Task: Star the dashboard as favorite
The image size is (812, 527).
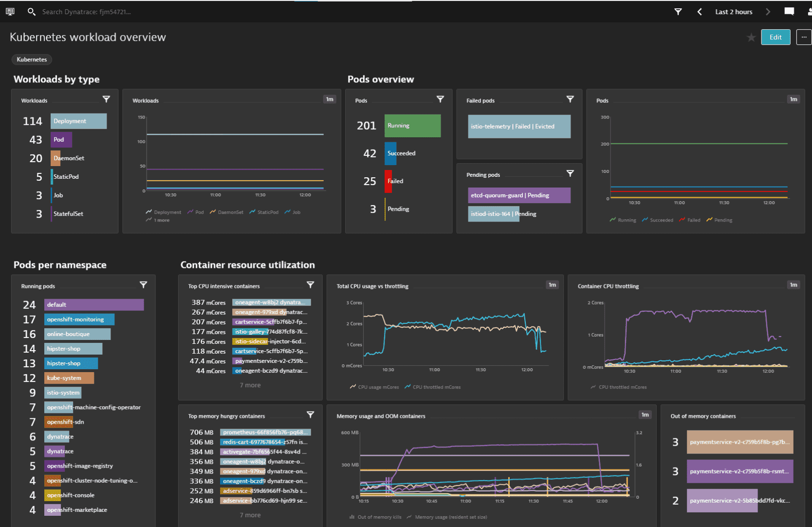Action: pos(751,37)
